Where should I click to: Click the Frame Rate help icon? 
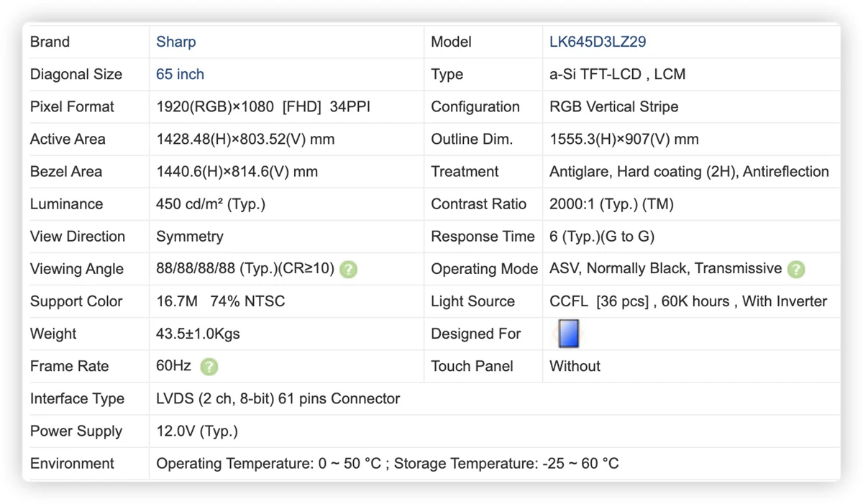pyautogui.click(x=209, y=367)
